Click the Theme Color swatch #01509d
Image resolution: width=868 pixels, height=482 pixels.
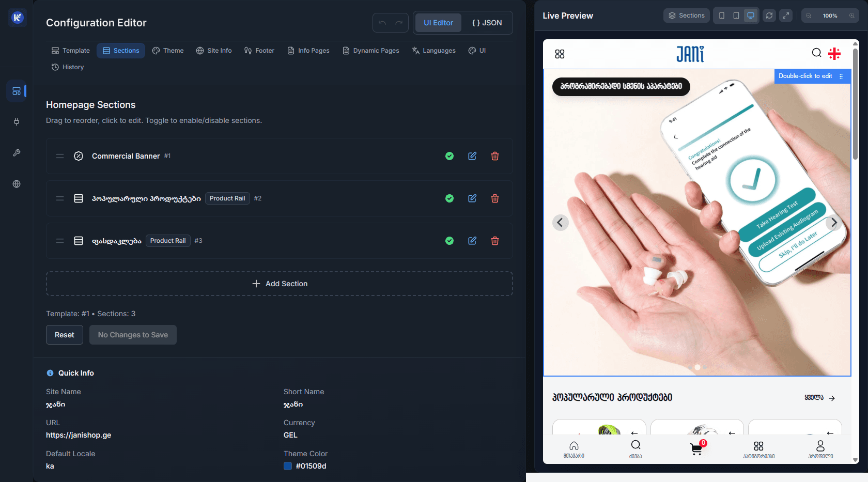(288, 466)
